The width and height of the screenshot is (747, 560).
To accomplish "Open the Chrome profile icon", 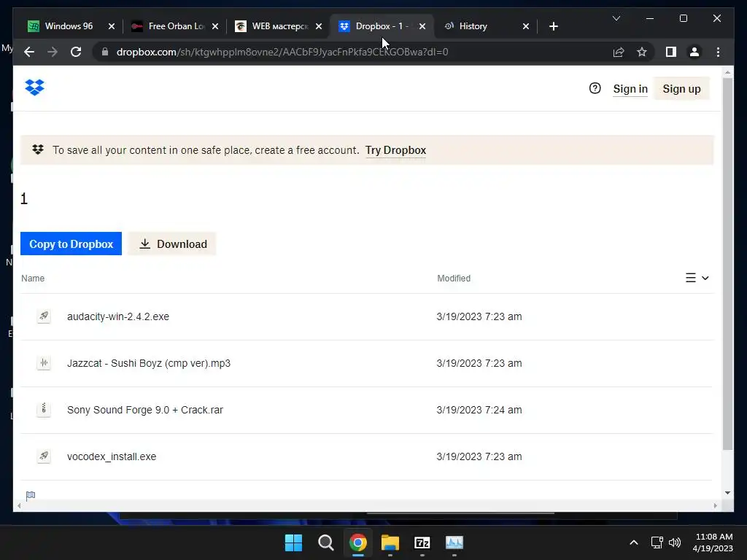I will click(x=694, y=52).
